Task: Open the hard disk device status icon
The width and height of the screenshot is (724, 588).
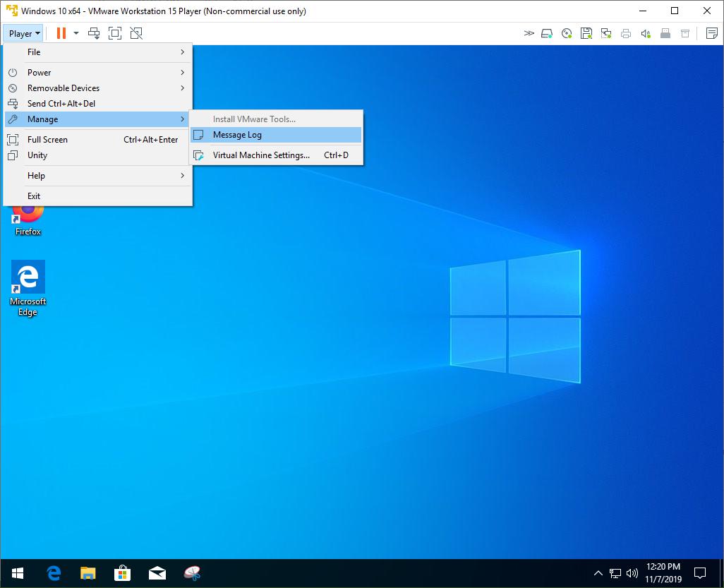Action: [x=546, y=33]
